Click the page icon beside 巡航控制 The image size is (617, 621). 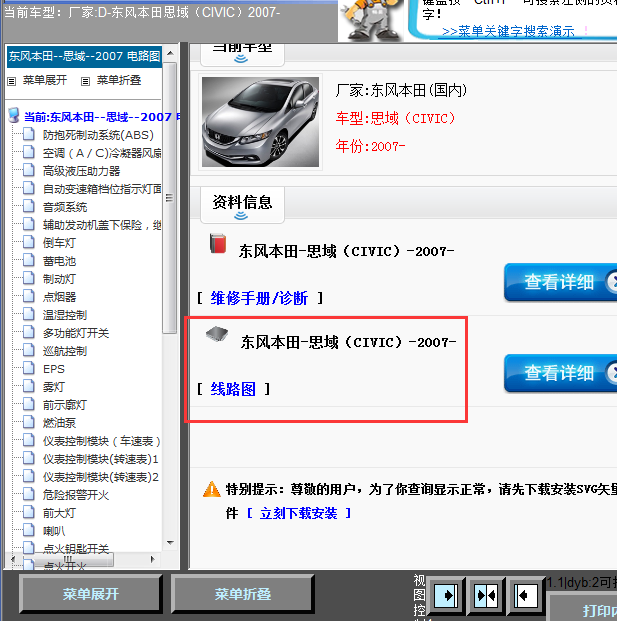(29, 350)
